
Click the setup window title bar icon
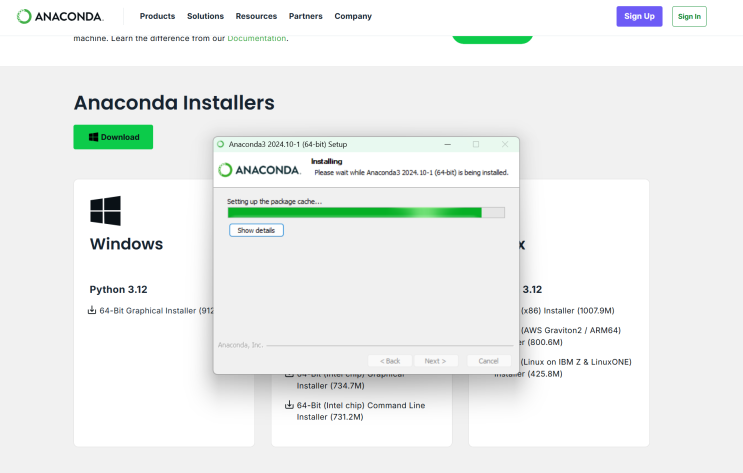coord(220,144)
